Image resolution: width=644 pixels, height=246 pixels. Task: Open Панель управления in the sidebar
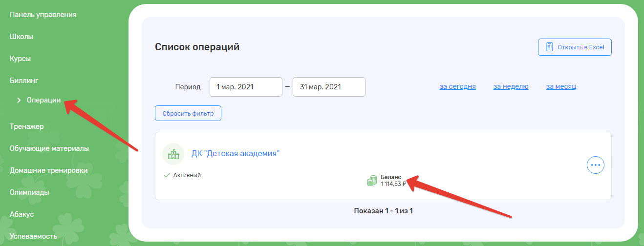click(43, 15)
